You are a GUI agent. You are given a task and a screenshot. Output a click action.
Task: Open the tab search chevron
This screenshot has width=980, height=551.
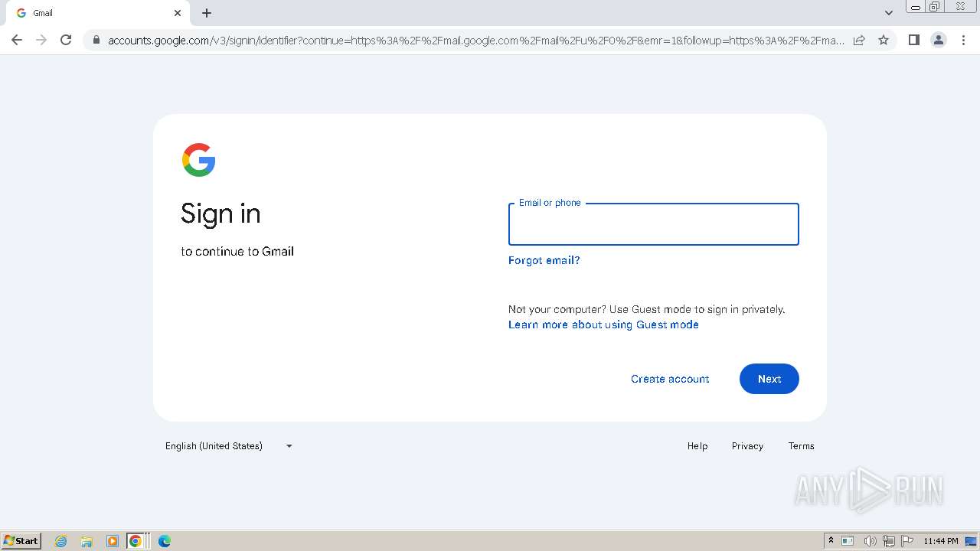tap(889, 13)
